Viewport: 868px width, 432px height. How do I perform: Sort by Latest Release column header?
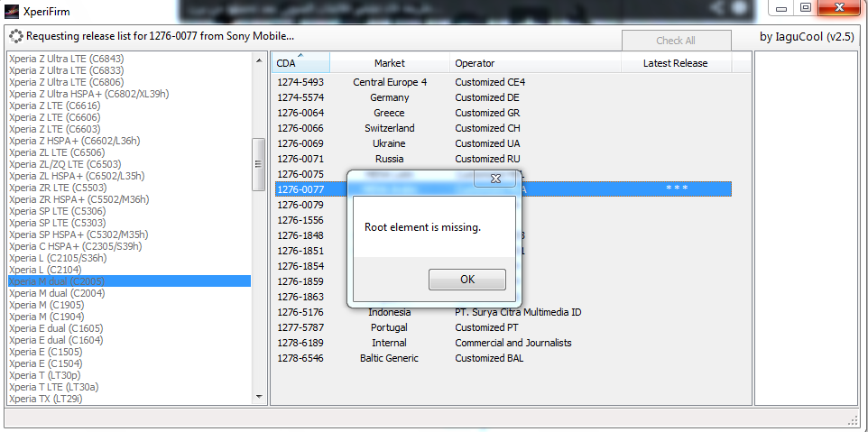pyautogui.click(x=676, y=63)
